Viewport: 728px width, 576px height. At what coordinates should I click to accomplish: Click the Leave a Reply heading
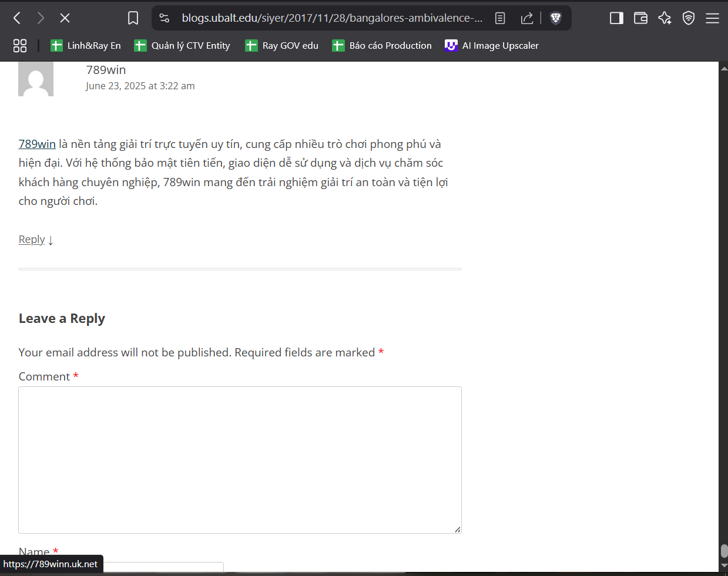[x=62, y=318]
